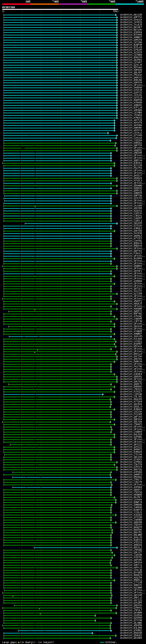This screenshot has height=644, width=146.
Task: Select hit label UniRef100_C6JUM9
Action: [x=131, y=206]
